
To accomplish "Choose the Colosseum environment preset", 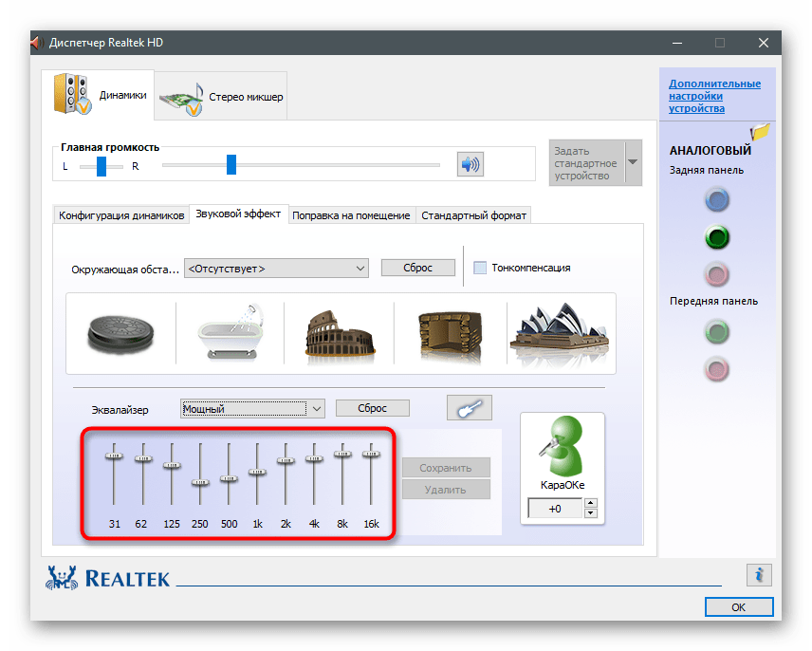I will tap(338, 333).
